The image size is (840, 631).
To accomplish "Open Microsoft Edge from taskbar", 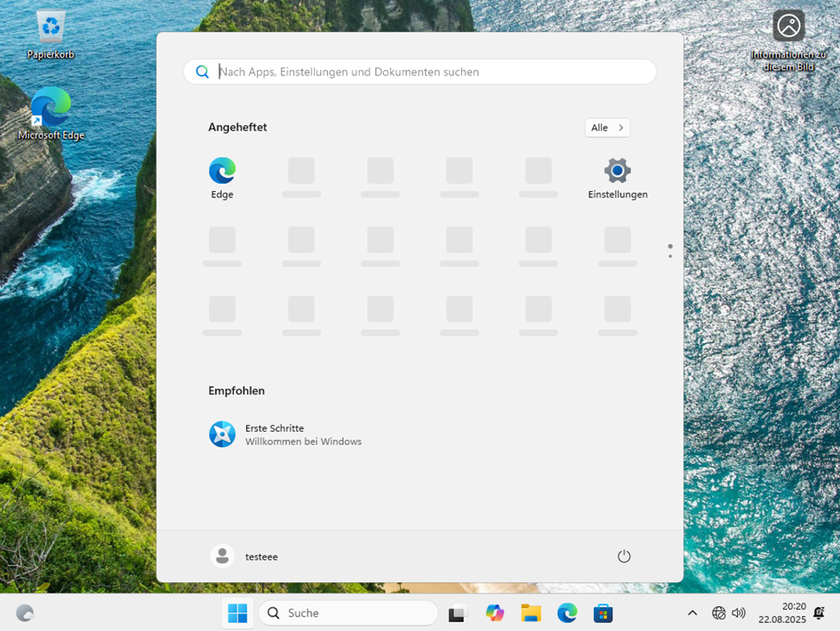I will [x=567, y=613].
